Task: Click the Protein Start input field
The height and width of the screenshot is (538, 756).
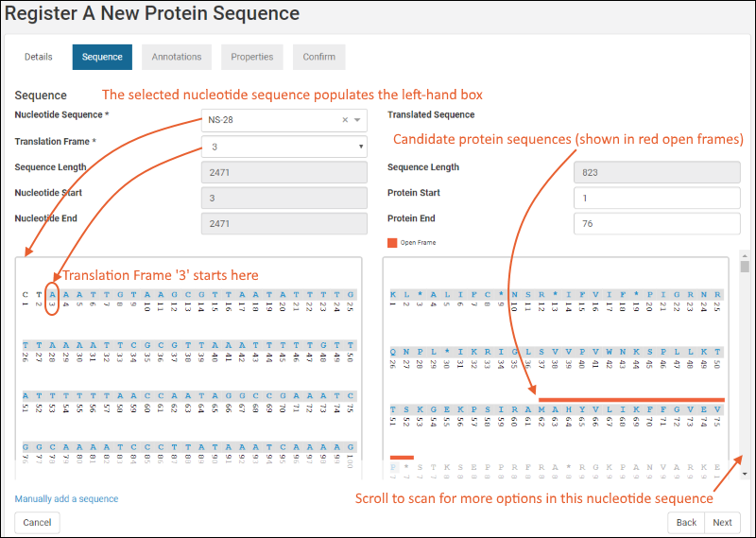Action: (656, 198)
